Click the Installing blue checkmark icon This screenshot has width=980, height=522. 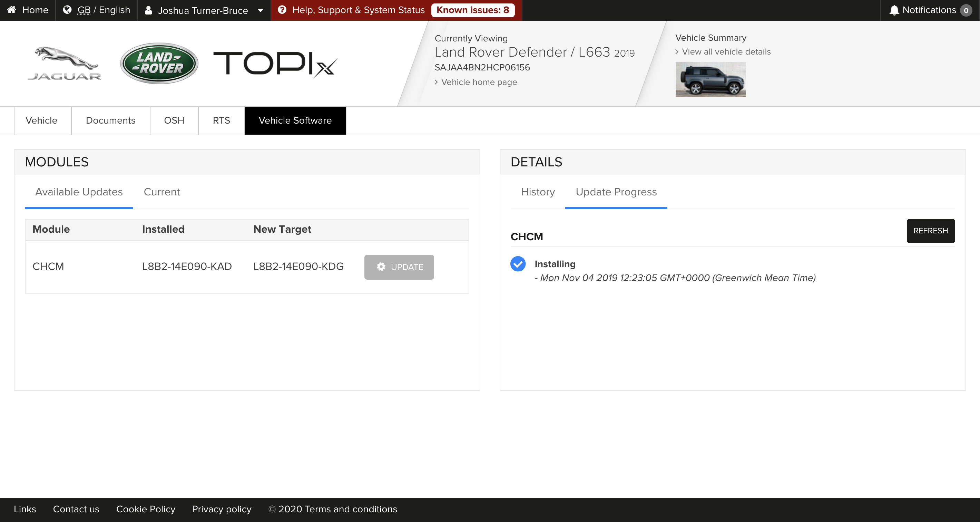tap(518, 264)
